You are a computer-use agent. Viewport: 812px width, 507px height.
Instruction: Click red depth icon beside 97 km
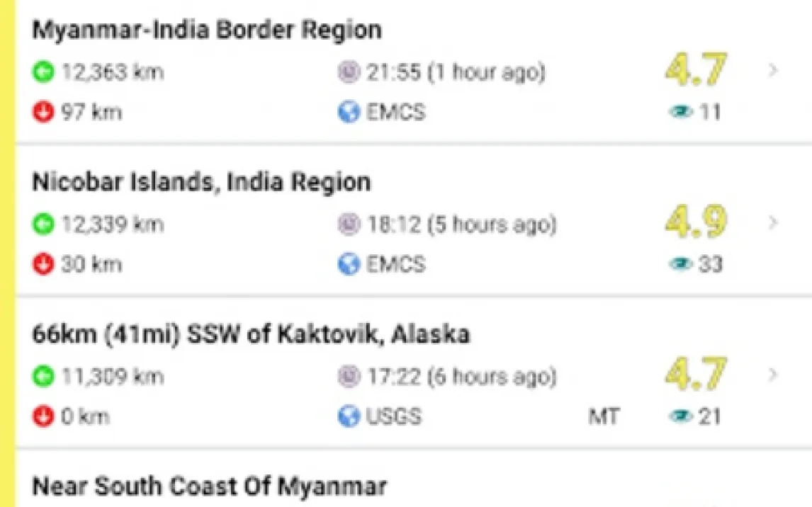(43, 113)
